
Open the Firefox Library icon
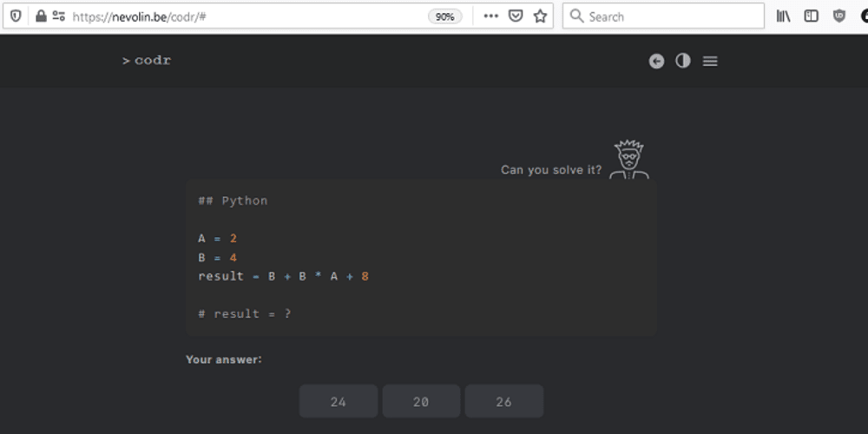pos(783,16)
